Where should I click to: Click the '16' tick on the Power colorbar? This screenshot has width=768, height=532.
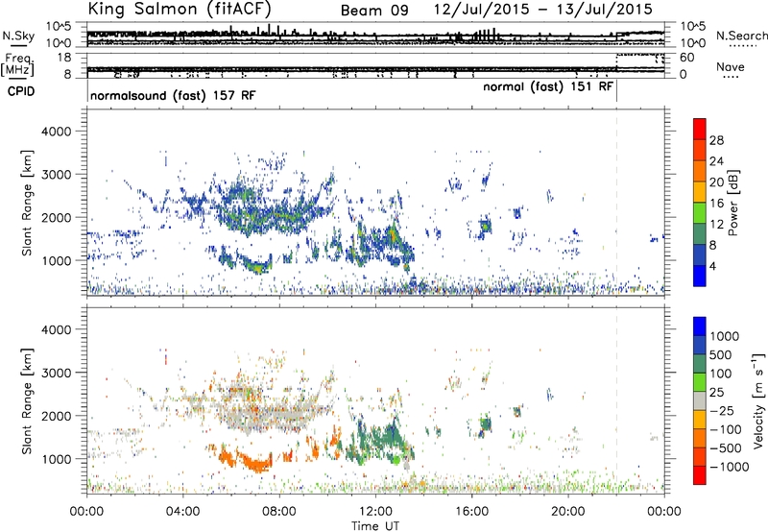click(x=716, y=204)
